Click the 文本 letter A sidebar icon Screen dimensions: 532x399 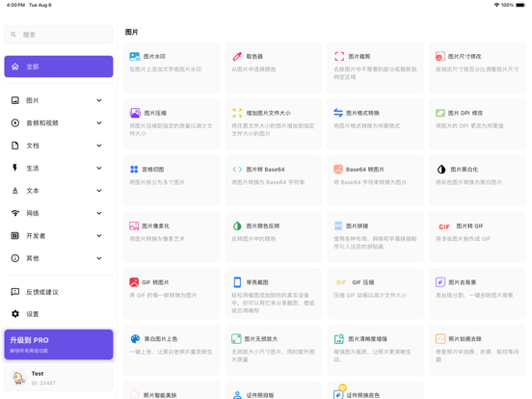point(14,191)
